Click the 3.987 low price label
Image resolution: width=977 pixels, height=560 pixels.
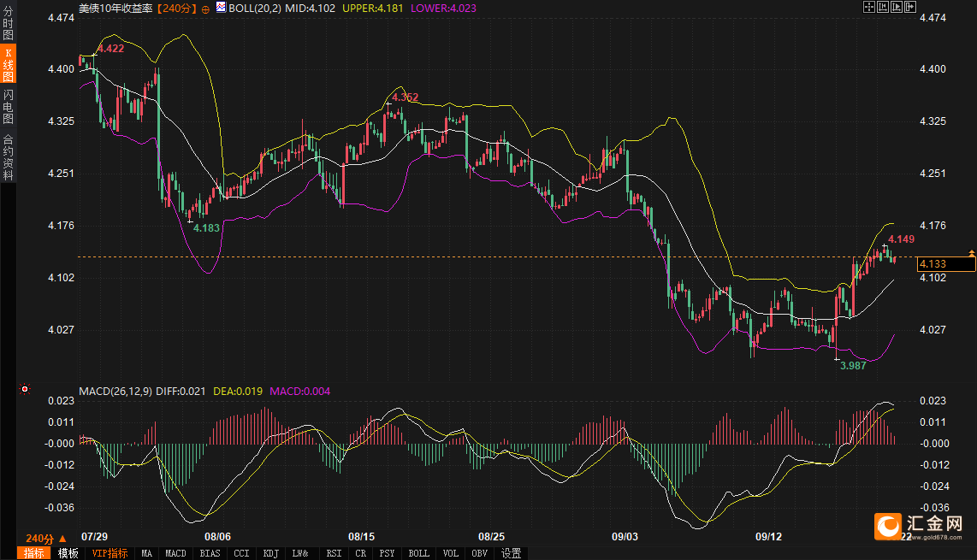tap(853, 366)
